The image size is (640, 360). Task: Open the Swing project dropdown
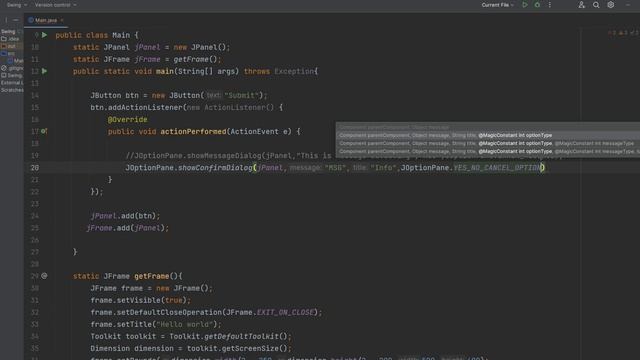point(17,5)
